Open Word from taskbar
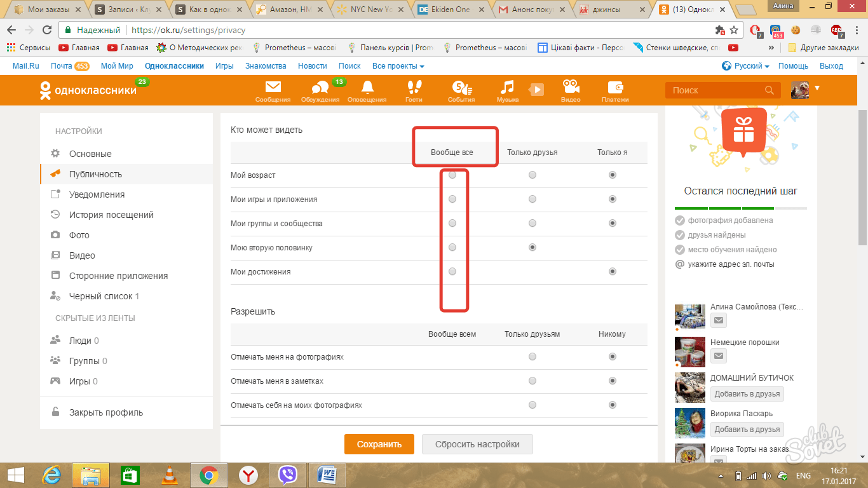The image size is (868, 488). pyautogui.click(x=327, y=475)
